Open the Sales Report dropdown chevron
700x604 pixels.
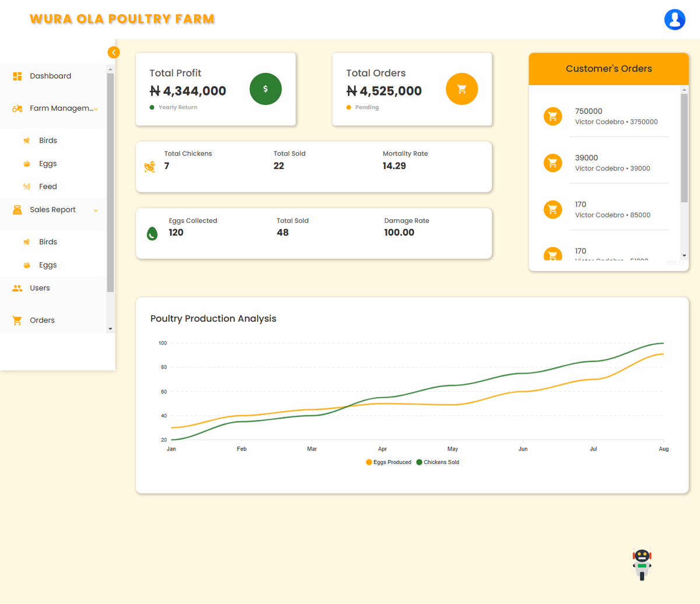pos(96,210)
